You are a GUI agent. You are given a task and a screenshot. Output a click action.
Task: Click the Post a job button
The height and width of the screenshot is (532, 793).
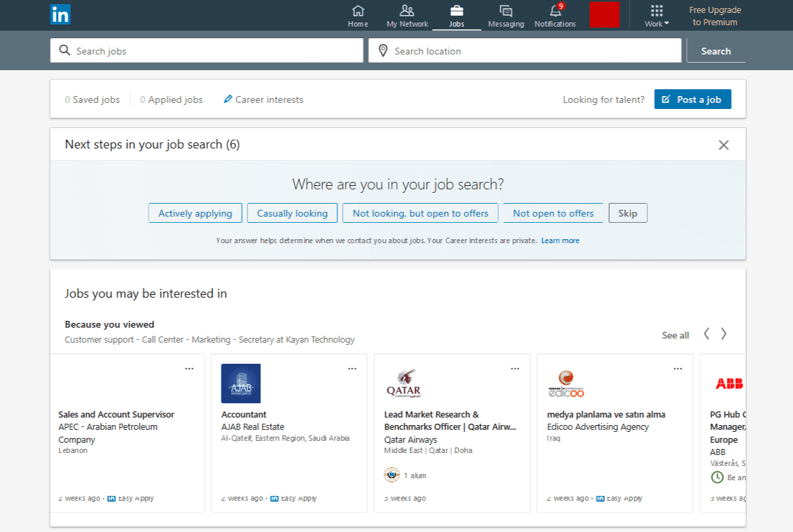click(x=692, y=99)
